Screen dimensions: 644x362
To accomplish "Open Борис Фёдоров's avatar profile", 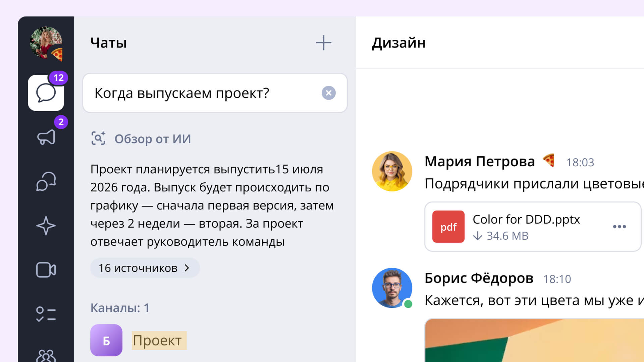I will [392, 288].
